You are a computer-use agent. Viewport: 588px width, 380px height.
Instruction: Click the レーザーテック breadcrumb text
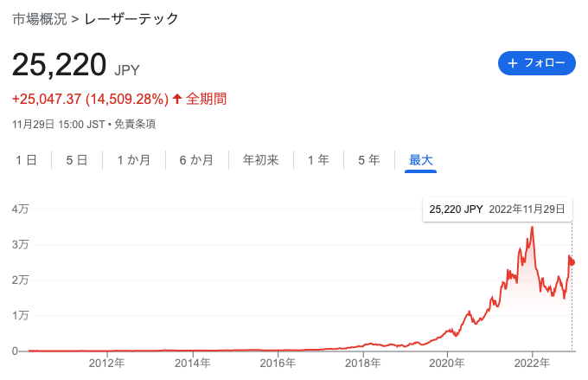pyautogui.click(x=131, y=19)
